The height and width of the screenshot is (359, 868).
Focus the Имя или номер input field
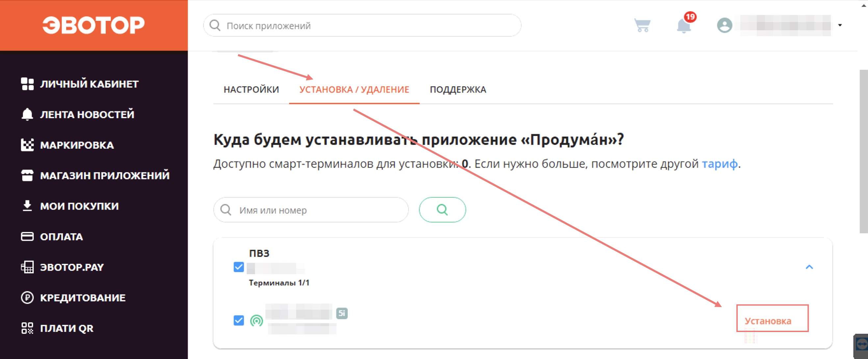(311, 210)
